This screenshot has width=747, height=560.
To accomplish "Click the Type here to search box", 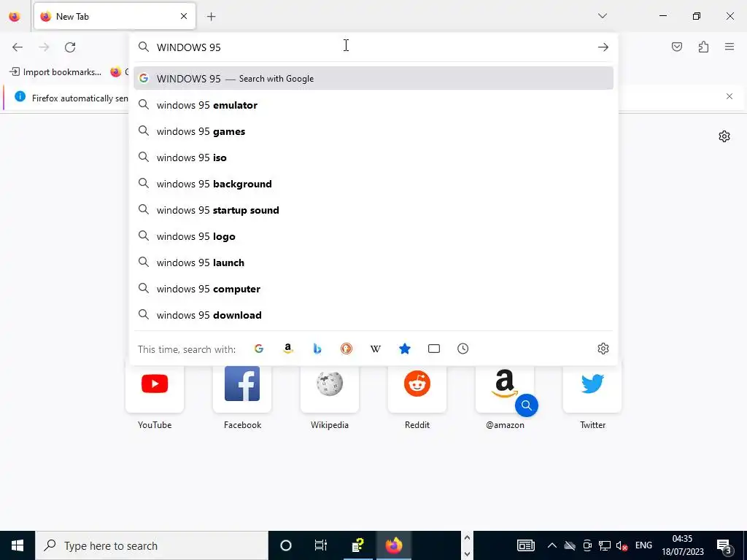I will (x=152, y=545).
